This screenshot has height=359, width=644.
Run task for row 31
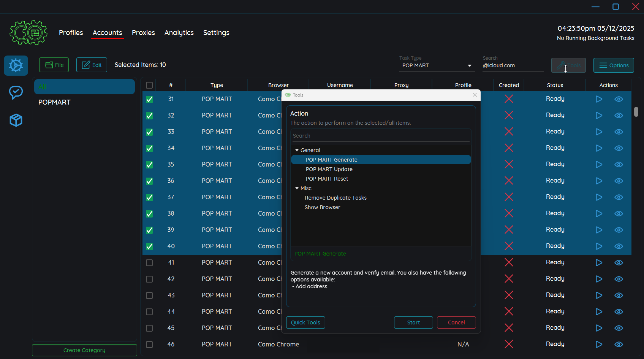[x=599, y=99]
